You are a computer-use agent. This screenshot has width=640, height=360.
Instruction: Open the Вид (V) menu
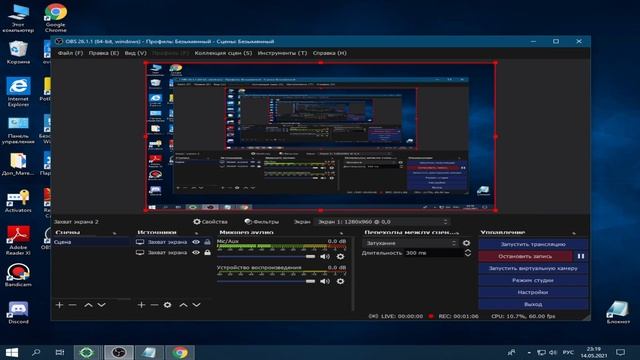136,53
